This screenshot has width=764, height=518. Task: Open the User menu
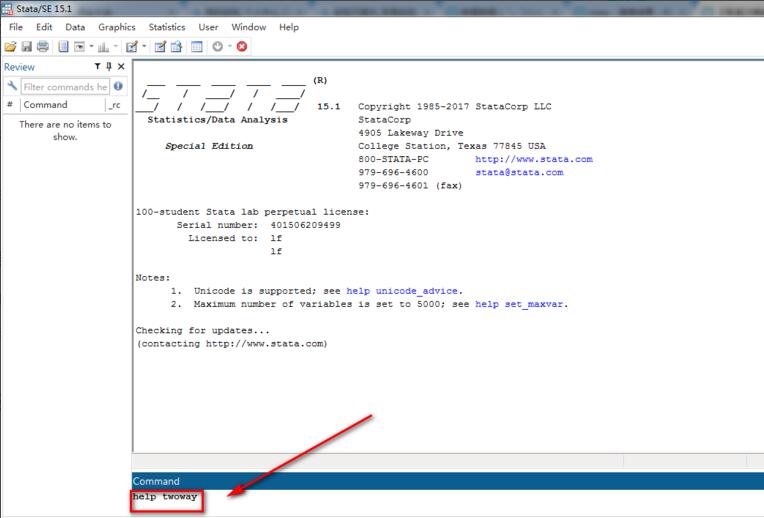pyautogui.click(x=208, y=27)
